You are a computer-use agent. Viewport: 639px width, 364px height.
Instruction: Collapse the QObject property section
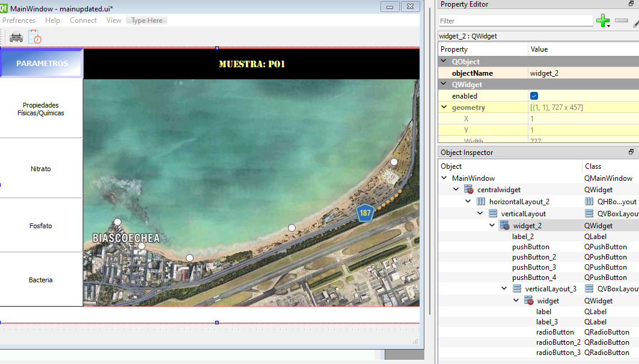[444, 61]
